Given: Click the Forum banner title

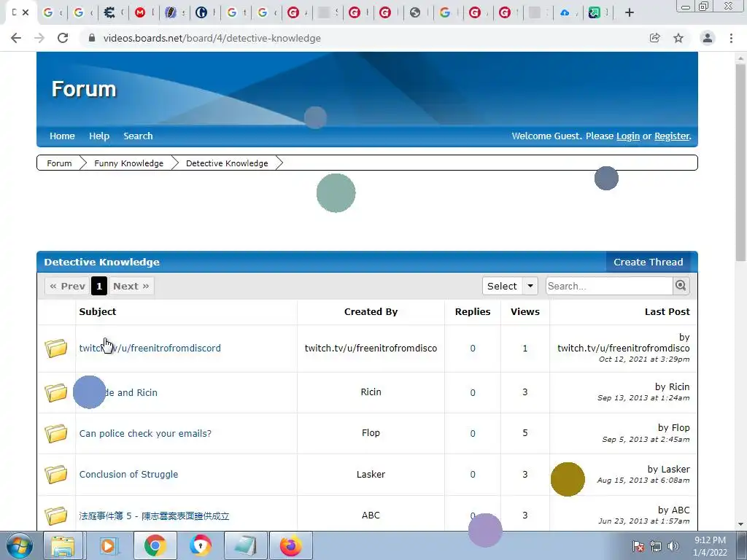Looking at the screenshot, I should [x=84, y=89].
